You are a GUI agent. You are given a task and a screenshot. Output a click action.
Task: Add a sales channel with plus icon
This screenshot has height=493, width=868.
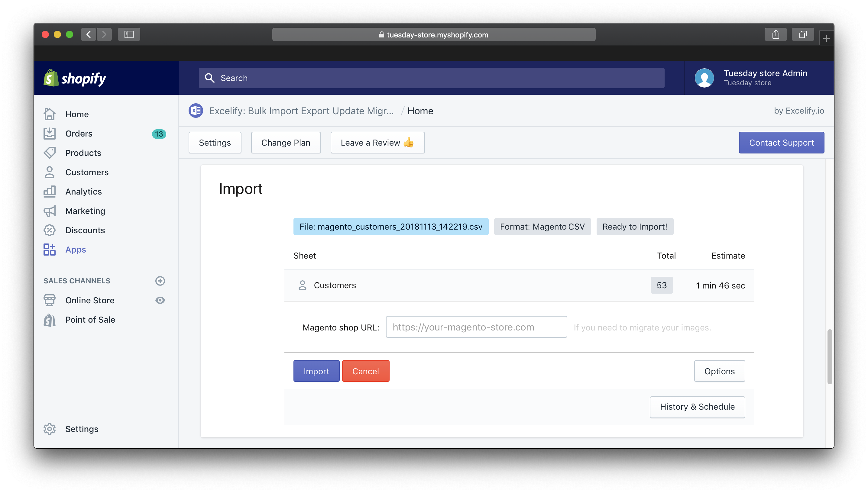coord(160,281)
